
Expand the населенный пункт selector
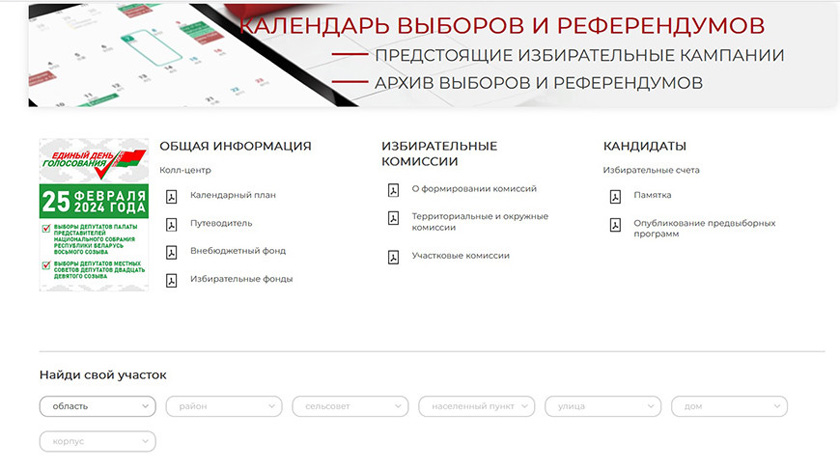477,406
